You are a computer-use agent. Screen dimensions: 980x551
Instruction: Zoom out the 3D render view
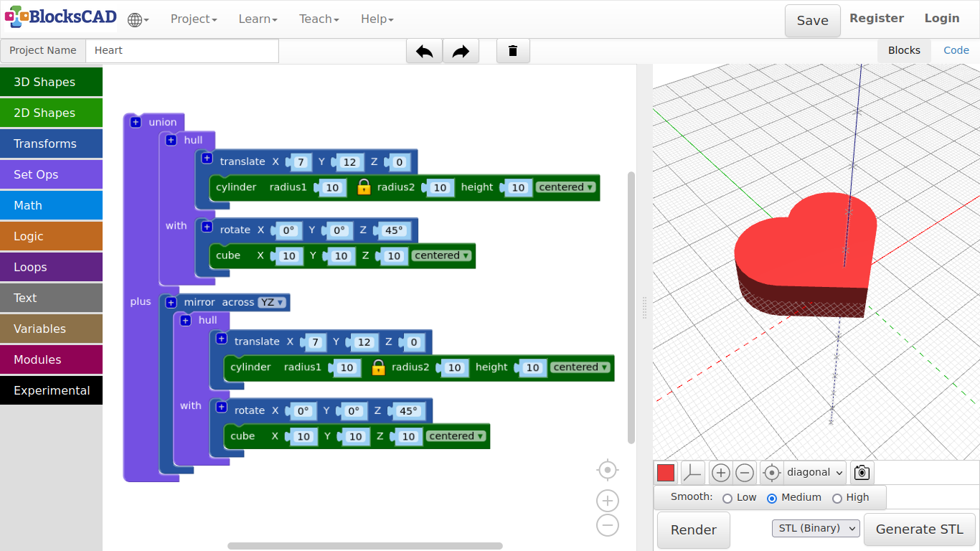click(x=745, y=473)
